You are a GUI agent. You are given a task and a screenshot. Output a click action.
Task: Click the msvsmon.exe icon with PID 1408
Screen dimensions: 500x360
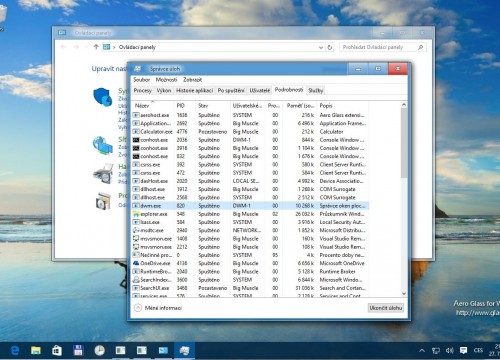[136, 239]
